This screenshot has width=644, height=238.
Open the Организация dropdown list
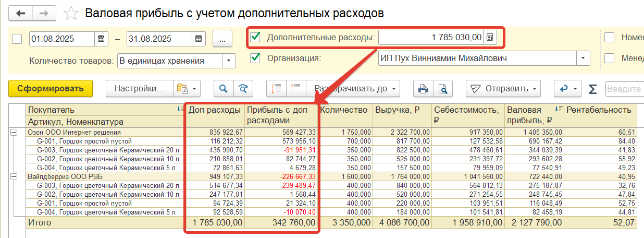click(583, 58)
